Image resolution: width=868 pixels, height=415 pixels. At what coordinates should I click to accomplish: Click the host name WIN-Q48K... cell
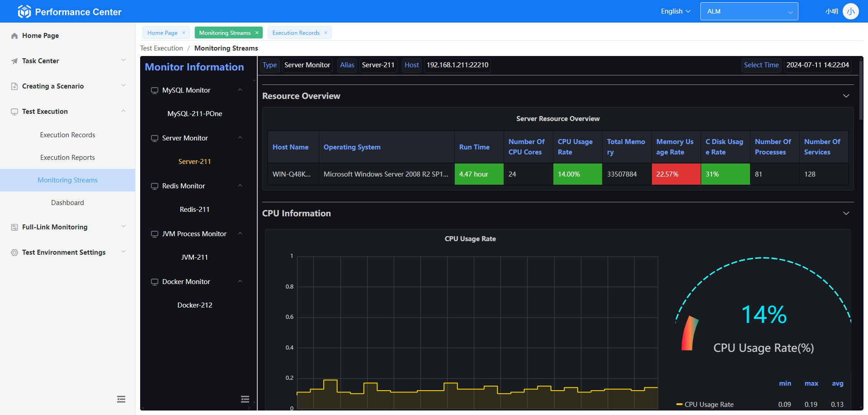tap(293, 174)
